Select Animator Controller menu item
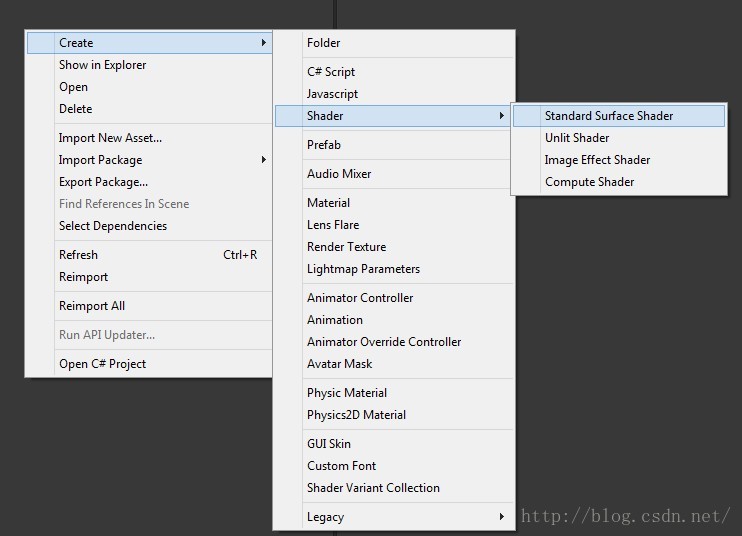The width and height of the screenshot is (742, 536). coord(394,298)
